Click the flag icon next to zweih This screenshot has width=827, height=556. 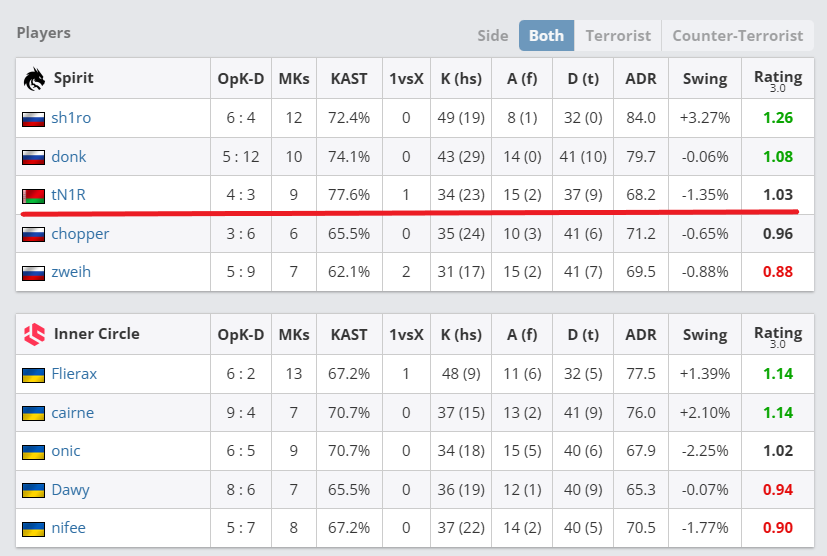pos(33,272)
